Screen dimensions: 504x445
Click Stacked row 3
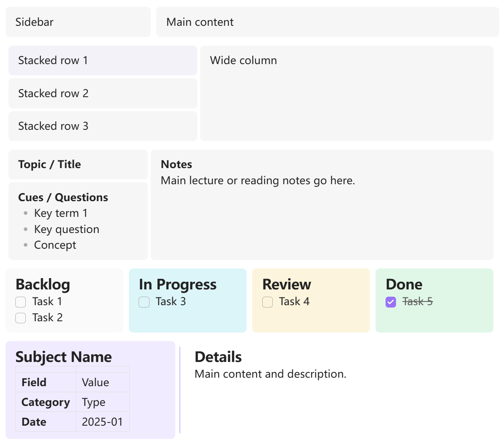[103, 126]
